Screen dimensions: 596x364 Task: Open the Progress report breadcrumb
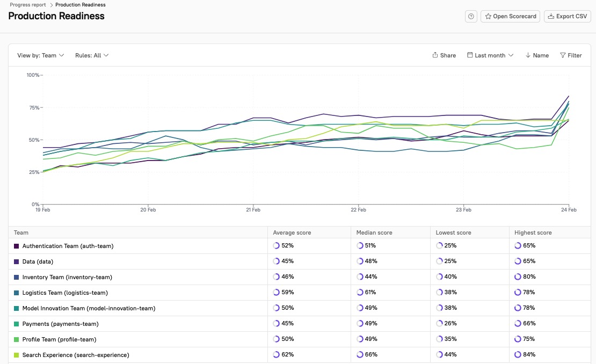point(28,5)
